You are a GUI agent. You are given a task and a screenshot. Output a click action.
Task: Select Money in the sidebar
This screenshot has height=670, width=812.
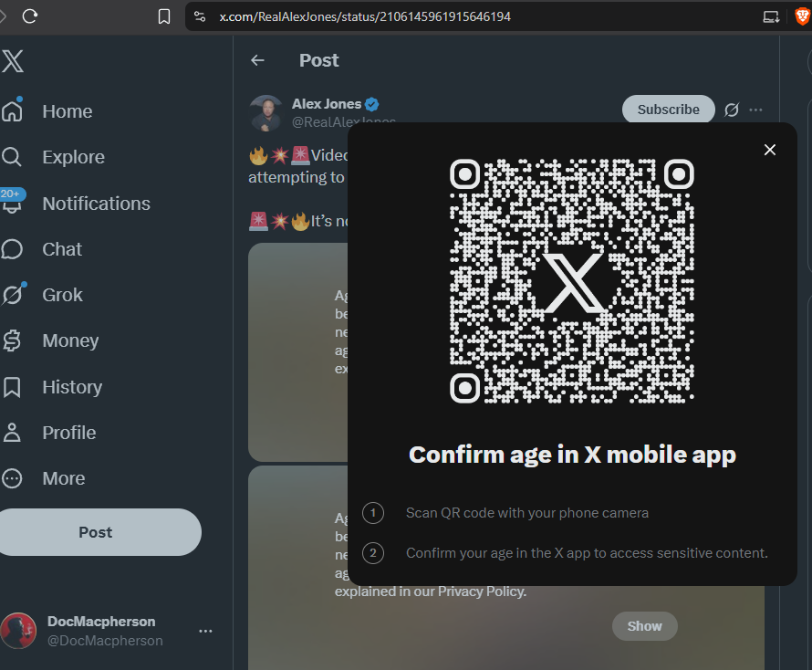70,340
